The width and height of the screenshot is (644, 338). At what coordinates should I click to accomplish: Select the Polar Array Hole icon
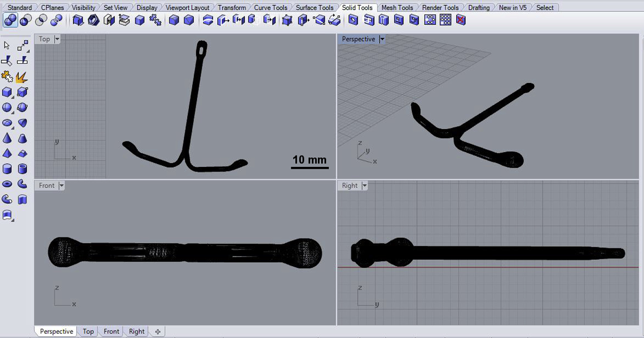430,20
